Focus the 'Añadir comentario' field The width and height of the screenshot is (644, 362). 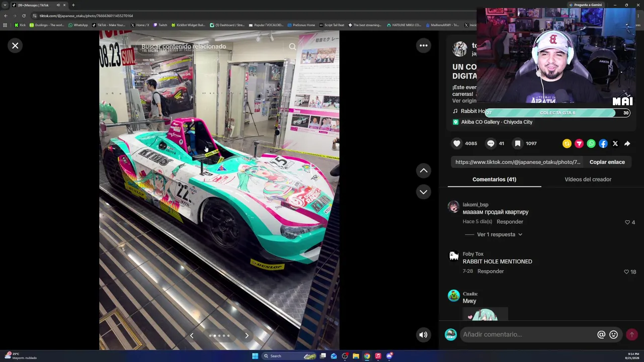pyautogui.click(x=527, y=334)
